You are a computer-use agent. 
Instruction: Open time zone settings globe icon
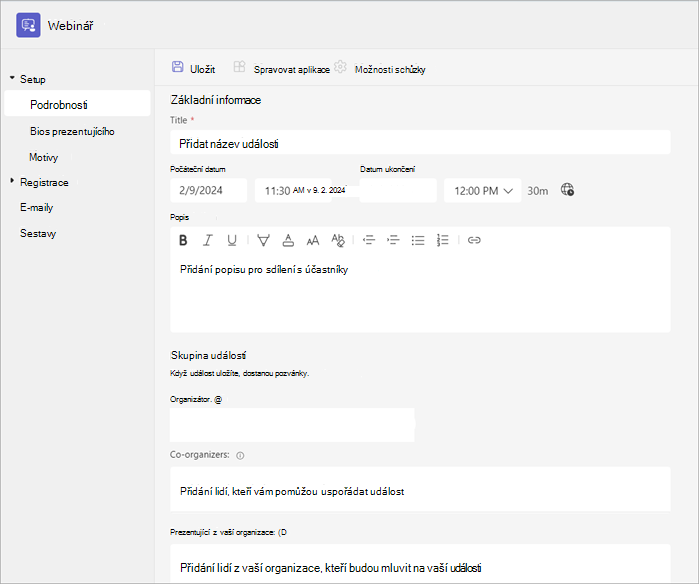(567, 190)
